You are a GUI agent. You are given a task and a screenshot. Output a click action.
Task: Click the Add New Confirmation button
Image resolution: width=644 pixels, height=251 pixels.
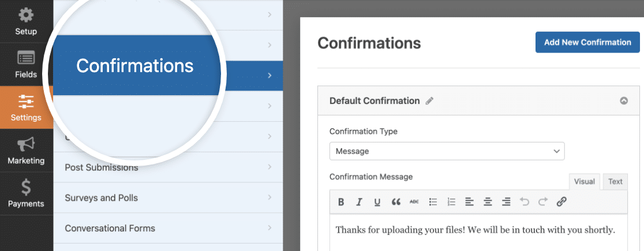pos(587,42)
